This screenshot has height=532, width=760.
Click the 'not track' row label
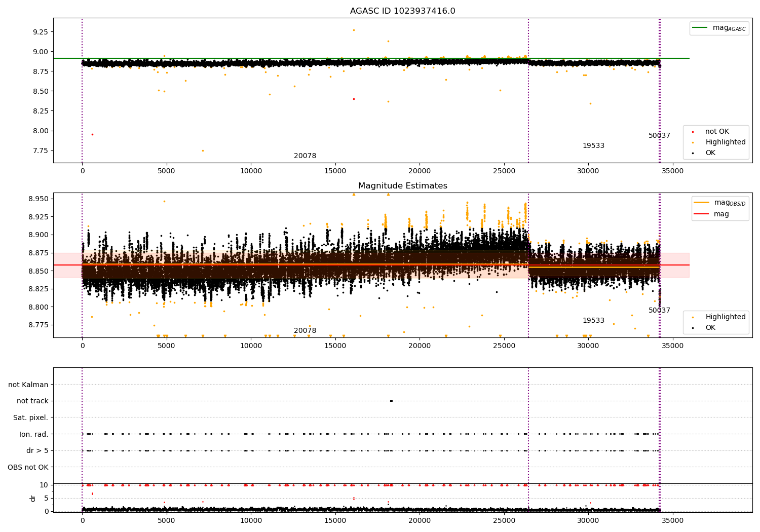(32, 401)
